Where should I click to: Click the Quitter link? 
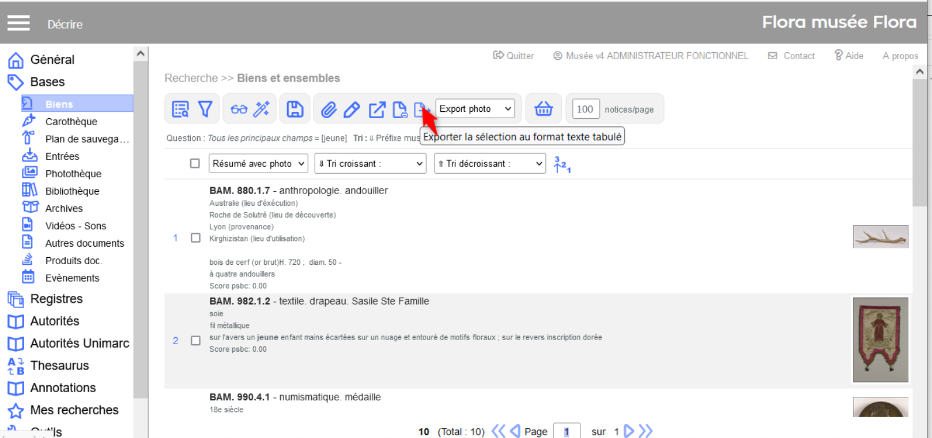[514, 56]
